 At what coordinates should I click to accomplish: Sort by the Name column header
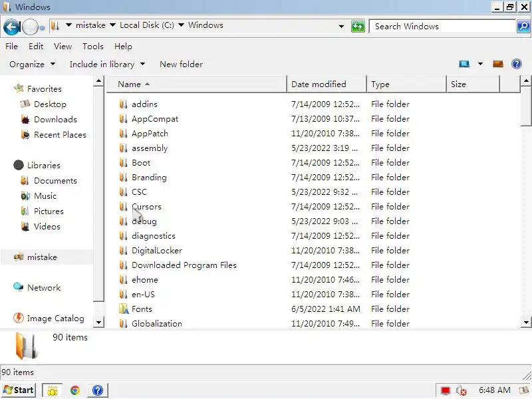pos(197,84)
